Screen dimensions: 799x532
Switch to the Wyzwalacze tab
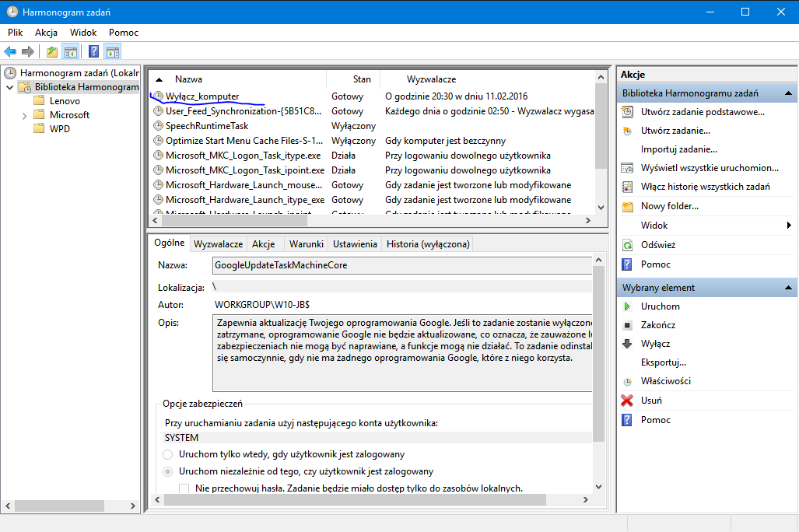pyautogui.click(x=218, y=244)
